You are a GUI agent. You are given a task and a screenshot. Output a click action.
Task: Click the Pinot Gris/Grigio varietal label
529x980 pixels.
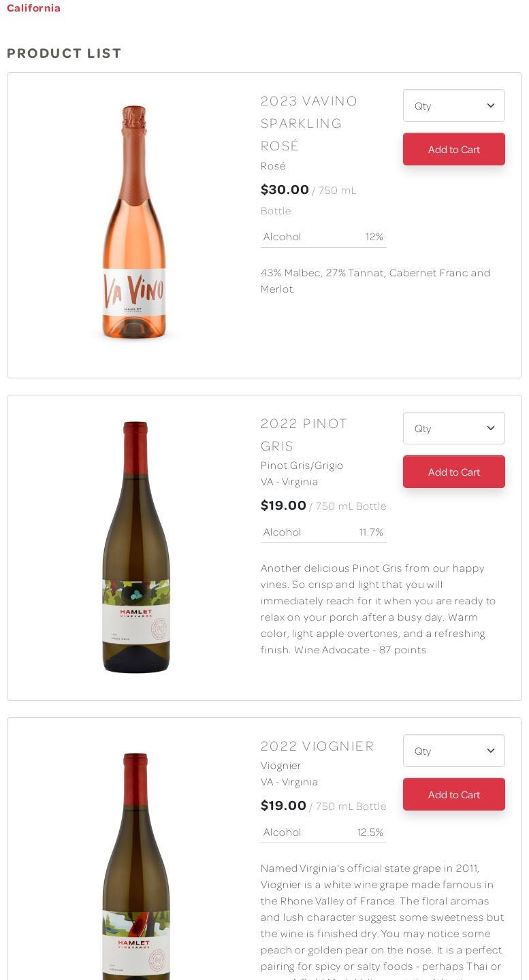(302, 465)
